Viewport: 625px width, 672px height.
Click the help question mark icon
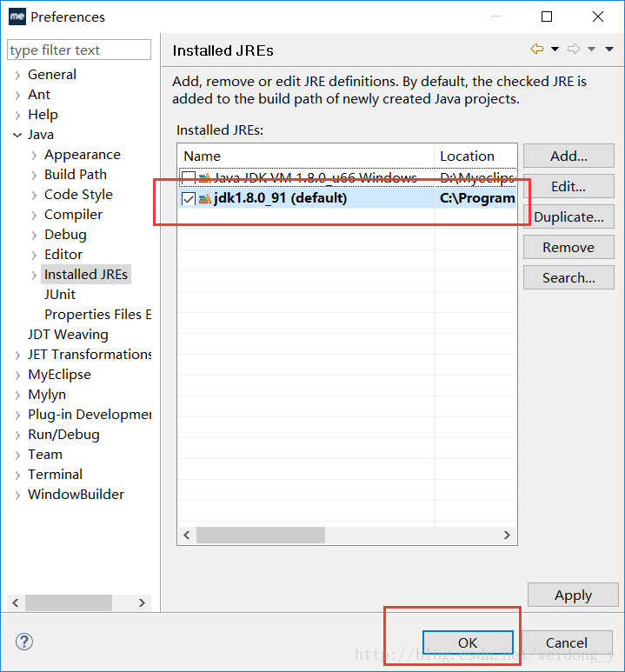pos(24,642)
